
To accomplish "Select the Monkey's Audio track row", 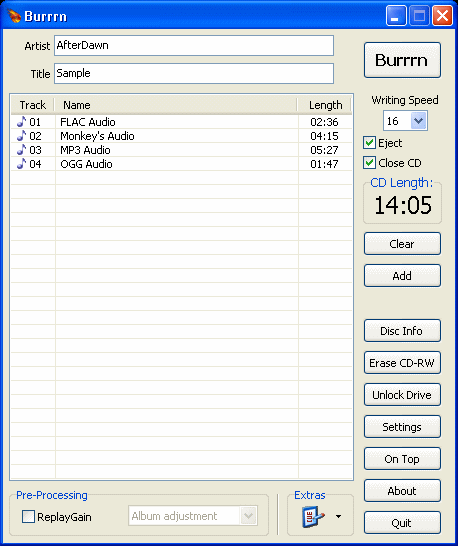I will click(x=181, y=136).
